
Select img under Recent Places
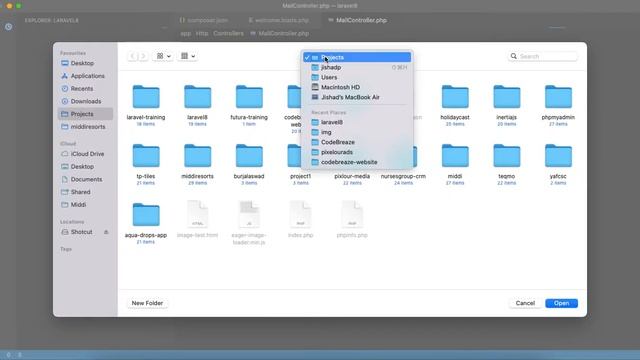[x=357, y=132]
